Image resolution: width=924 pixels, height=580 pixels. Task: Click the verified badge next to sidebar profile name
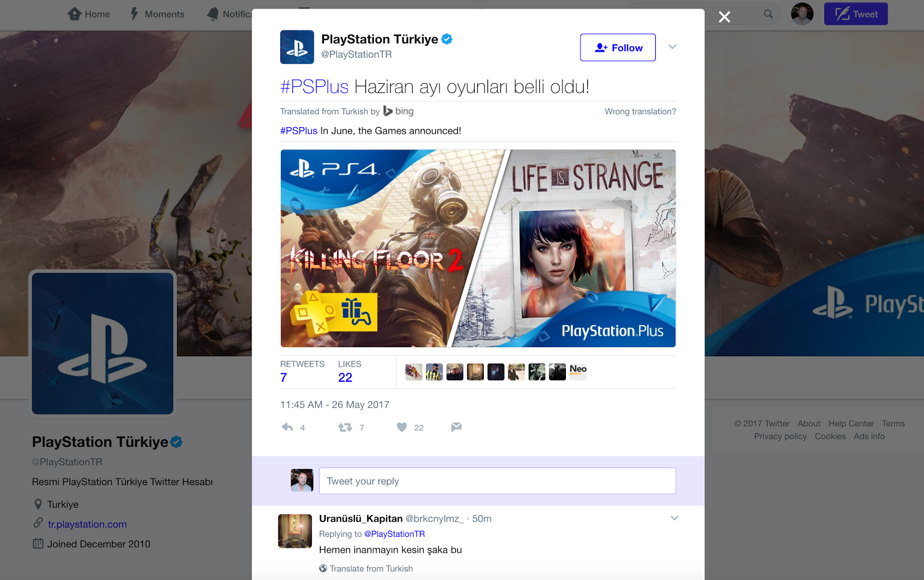point(176,442)
